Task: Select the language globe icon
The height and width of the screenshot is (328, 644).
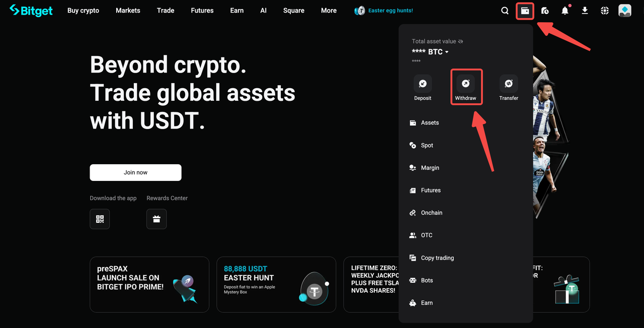Action: (604, 10)
